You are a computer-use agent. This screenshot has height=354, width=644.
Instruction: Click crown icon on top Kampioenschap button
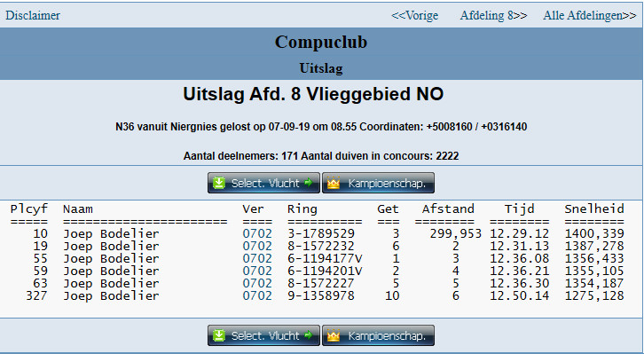pos(334,183)
